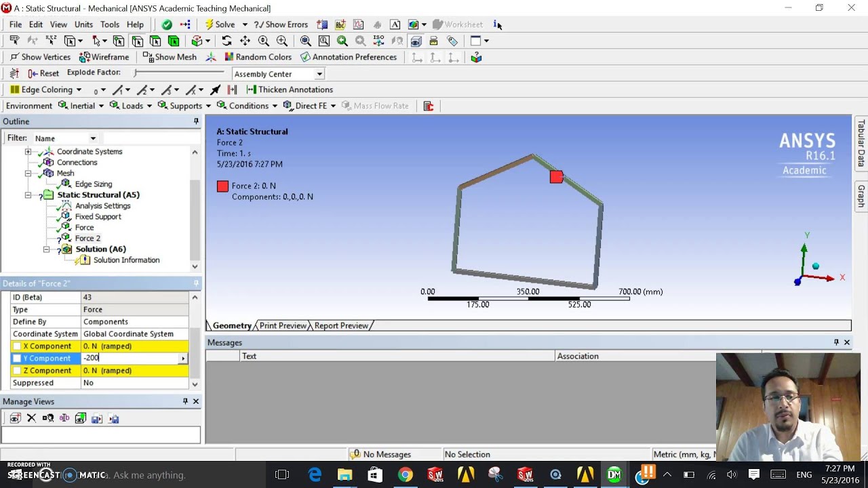The image size is (868, 488).
Task: Open the Assembly Center dropdown
Action: 319,74
